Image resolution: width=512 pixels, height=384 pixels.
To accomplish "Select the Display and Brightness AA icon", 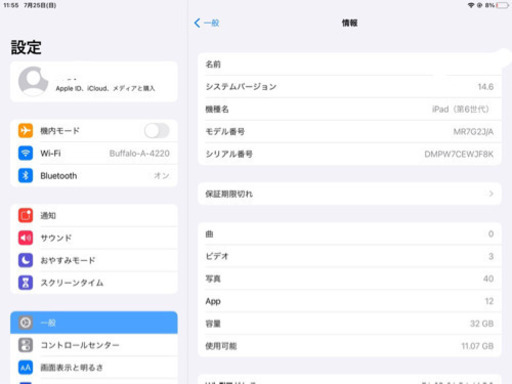I will tap(26, 368).
